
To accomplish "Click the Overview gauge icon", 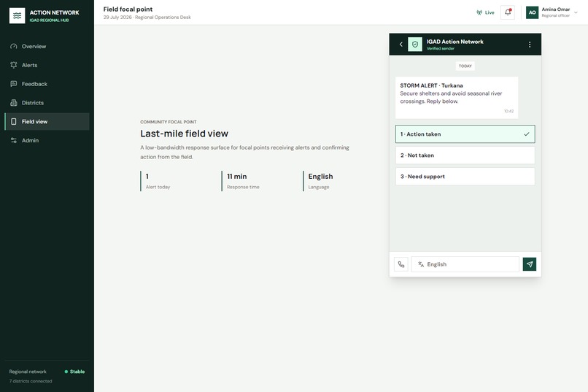I will click(x=14, y=47).
